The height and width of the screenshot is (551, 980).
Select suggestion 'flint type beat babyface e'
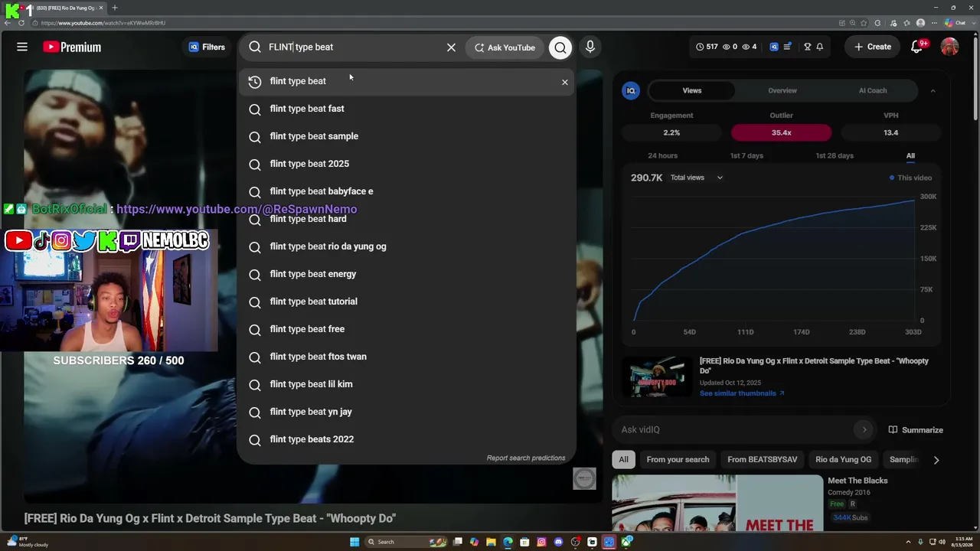[407, 191]
